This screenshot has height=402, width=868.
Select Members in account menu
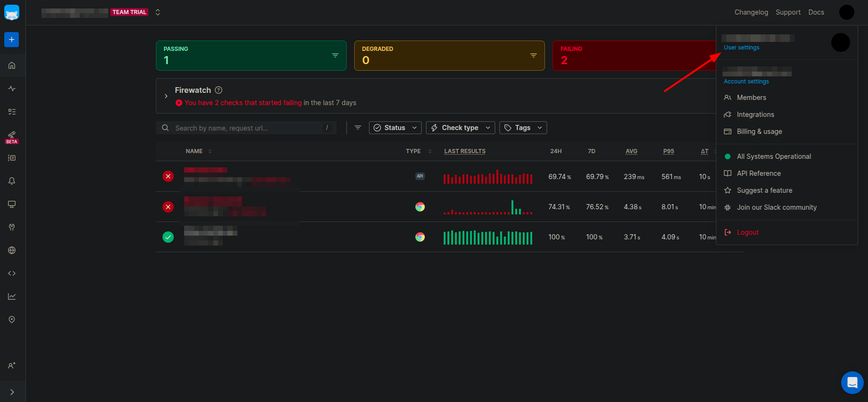(751, 98)
